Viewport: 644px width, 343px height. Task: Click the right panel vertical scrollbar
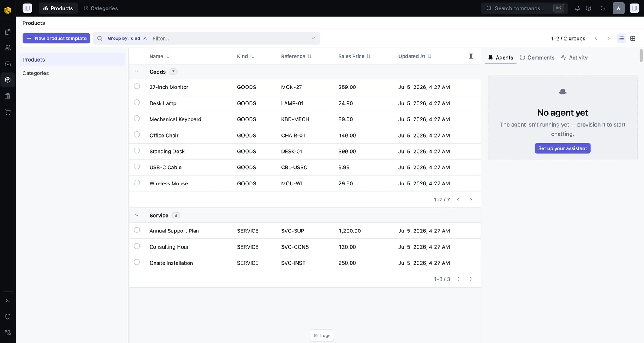[x=641, y=56]
